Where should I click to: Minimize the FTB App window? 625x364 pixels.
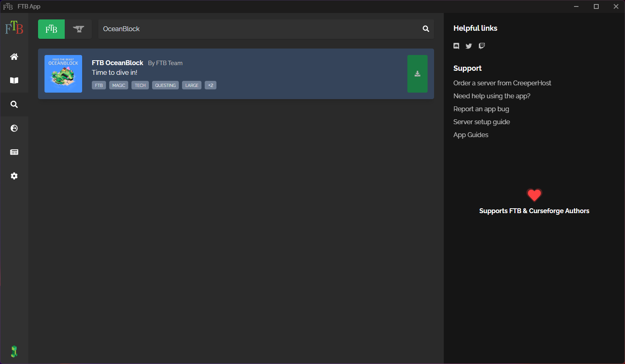(576, 6)
